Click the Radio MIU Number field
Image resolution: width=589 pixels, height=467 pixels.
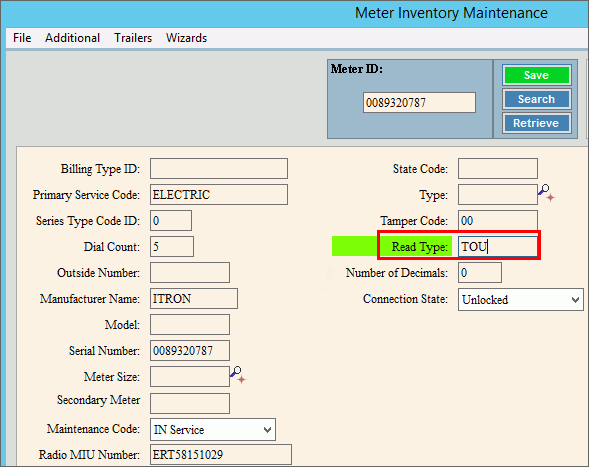(221, 454)
